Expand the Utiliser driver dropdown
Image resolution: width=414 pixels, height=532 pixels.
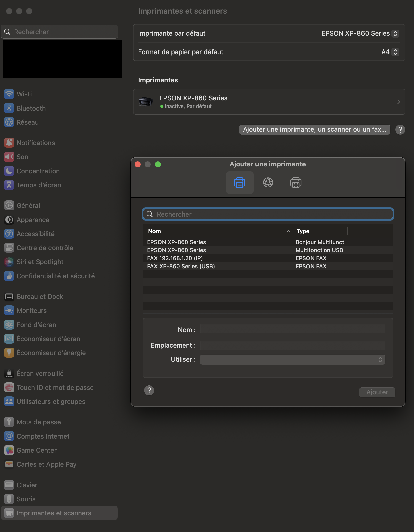[292, 360]
